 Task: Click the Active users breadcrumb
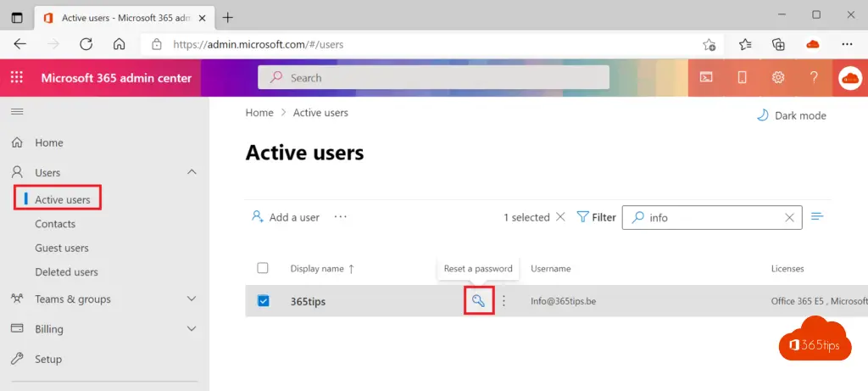click(320, 113)
